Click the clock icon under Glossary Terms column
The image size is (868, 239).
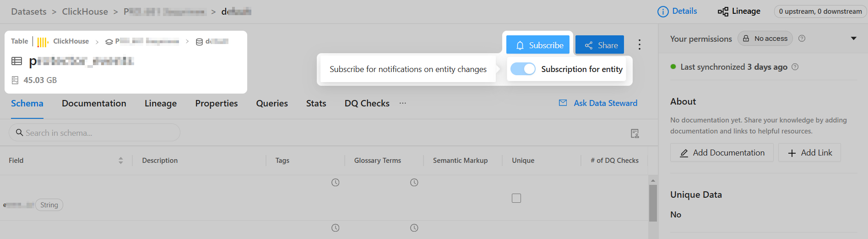tap(414, 183)
